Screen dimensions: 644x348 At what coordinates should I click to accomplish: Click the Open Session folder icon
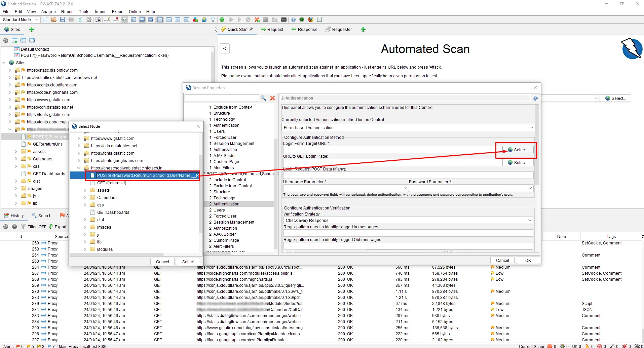[x=54, y=20]
